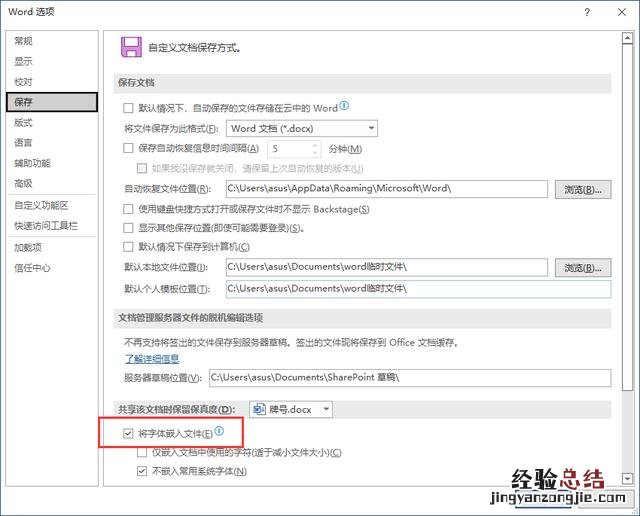Screen dimensions: 640x516
Task: Enable 保存自动恢复信息时间间隔 checkbox
Action: point(128,148)
